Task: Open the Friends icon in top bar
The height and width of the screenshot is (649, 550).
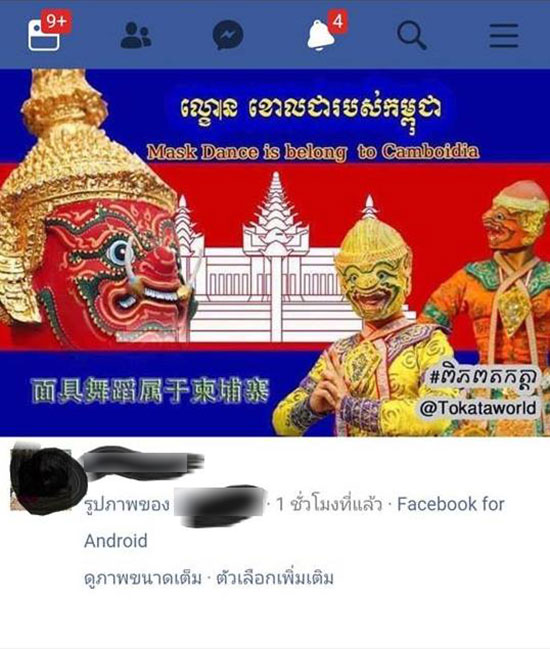Action: [136, 36]
